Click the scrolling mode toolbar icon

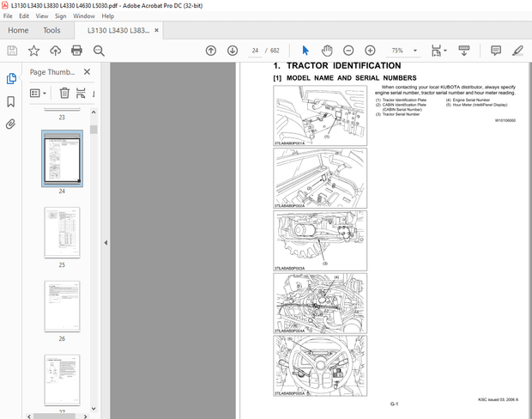[x=464, y=51]
